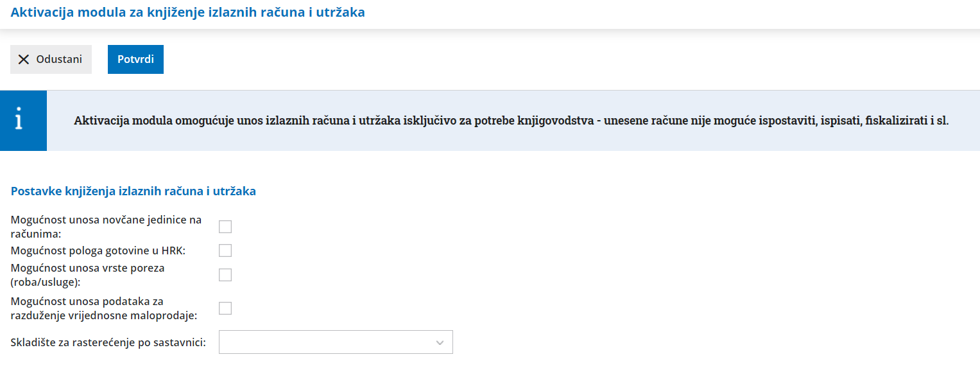980x386 pixels.
Task: Click label 'razduženje vrijednosne maloprodaje'
Action: click(x=103, y=315)
